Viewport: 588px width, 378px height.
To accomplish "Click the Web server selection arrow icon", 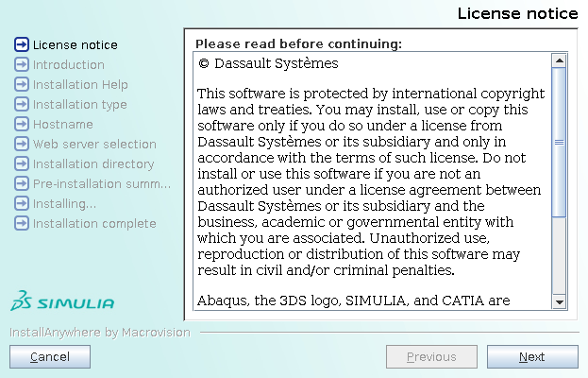I will [x=22, y=144].
